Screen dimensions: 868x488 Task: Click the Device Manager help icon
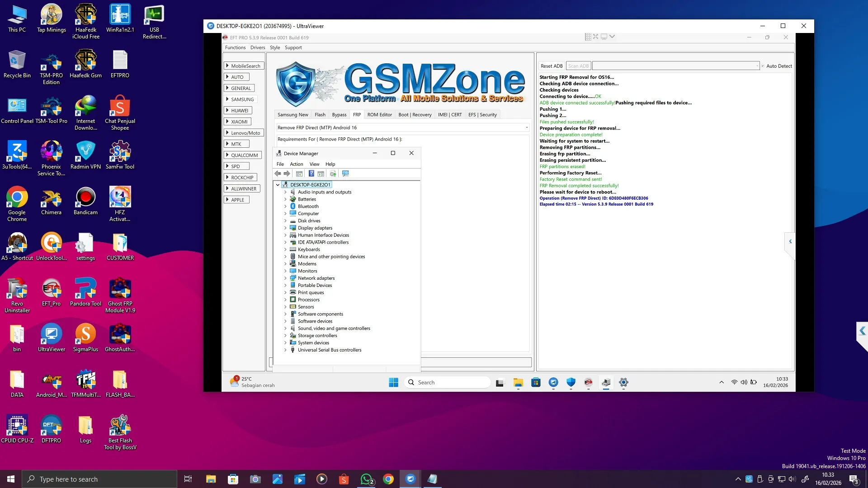(311, 174)
